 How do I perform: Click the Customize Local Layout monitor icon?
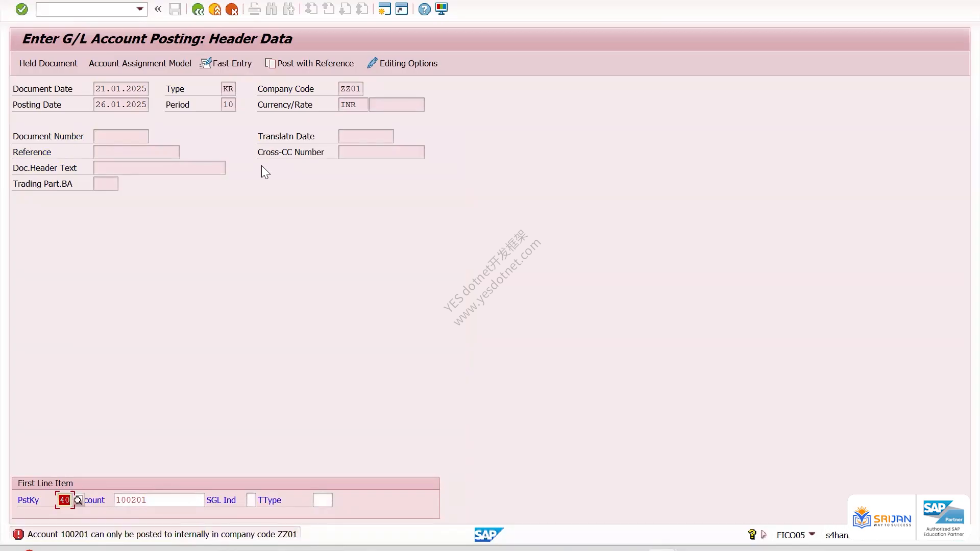tap(442, 9)
